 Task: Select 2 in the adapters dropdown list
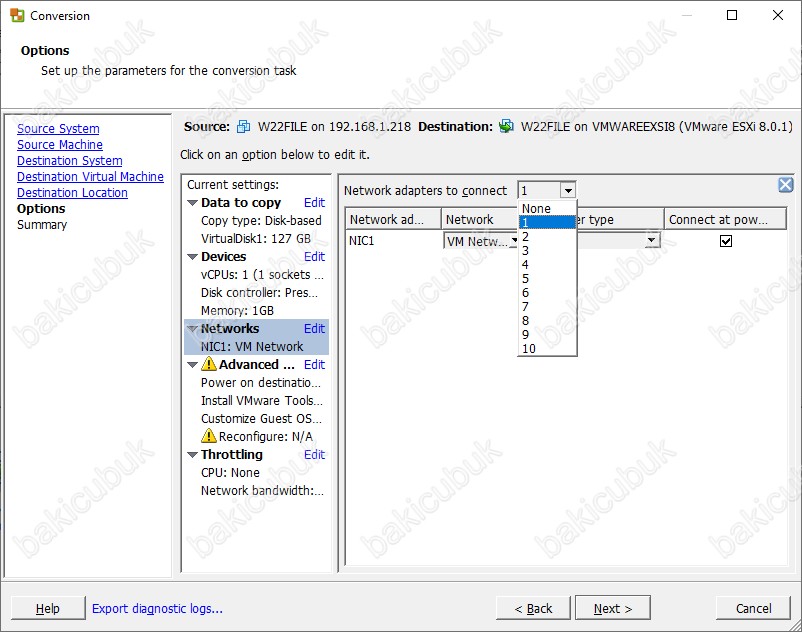pyautogui.click(x=547, y=237)
